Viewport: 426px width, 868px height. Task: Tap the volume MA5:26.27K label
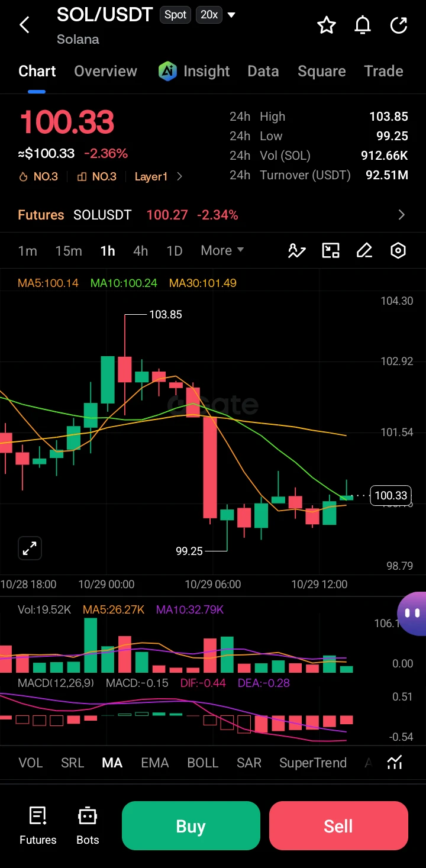tap(114, 609)
